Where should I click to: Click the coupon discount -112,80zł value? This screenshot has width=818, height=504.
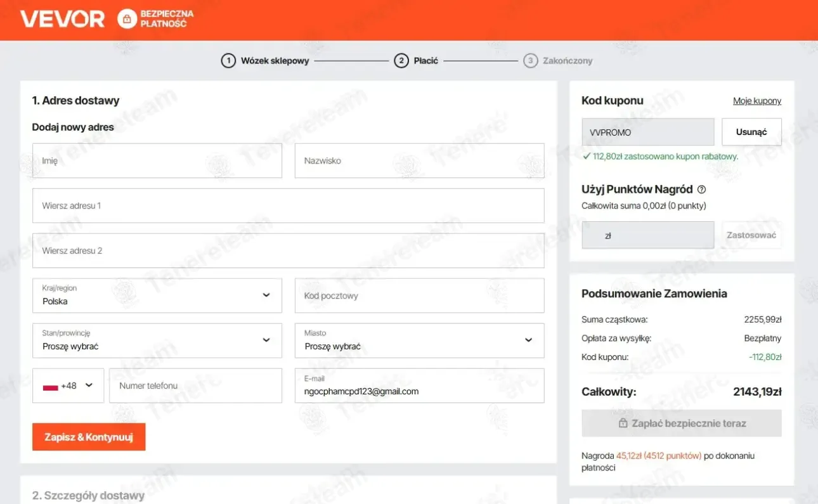[x=765, y=357]
